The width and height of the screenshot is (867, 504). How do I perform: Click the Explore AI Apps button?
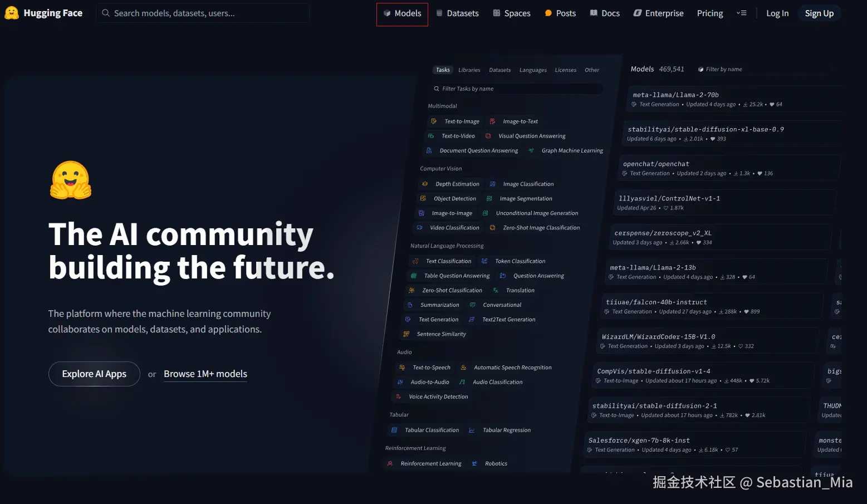pos(94,374)
